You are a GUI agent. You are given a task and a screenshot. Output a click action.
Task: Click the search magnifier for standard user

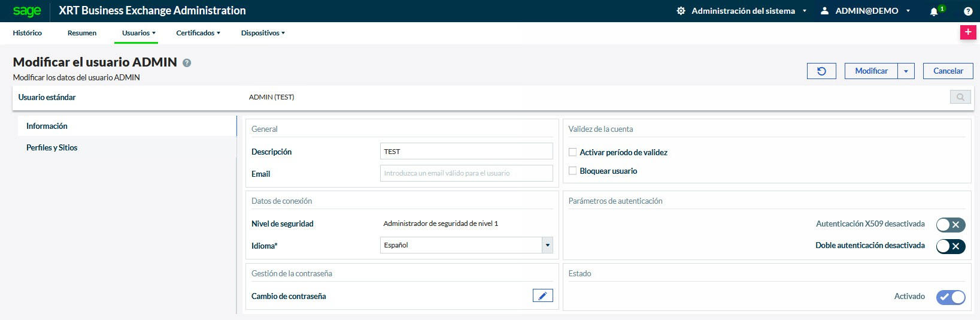click(960, 97)
